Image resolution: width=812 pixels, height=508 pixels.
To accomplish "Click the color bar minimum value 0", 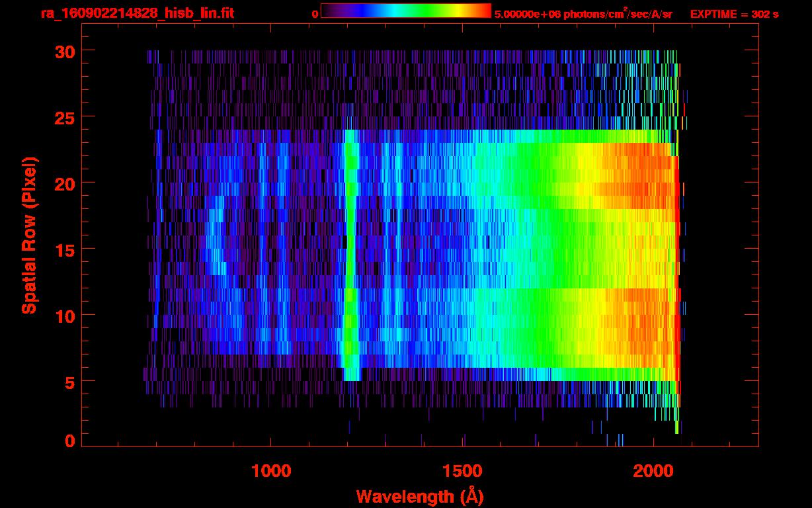I will pos(315,14).
